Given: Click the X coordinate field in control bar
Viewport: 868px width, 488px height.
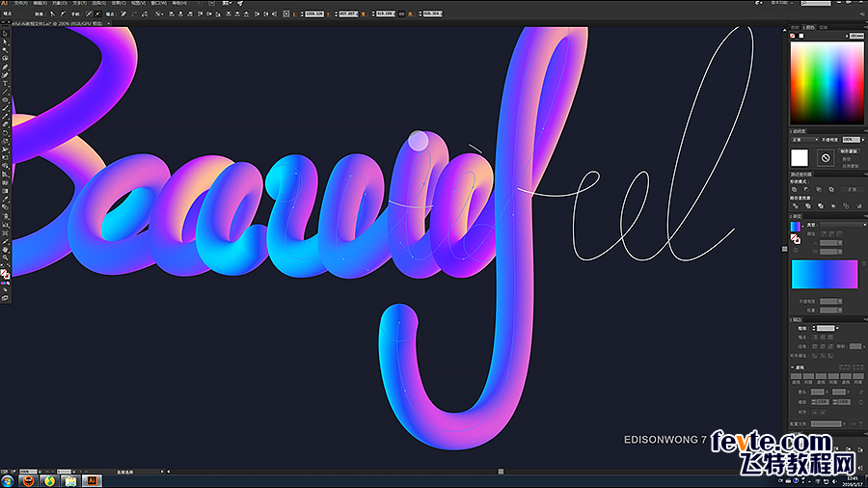Looking at the screenshot, I should tap(314, 14).
